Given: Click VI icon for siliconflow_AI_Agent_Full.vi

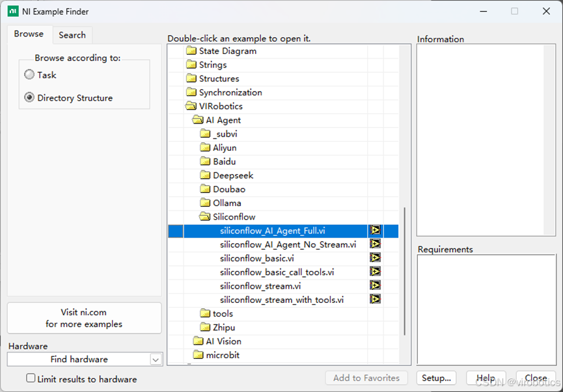Looking at the screenshot, I should (375, 230).
